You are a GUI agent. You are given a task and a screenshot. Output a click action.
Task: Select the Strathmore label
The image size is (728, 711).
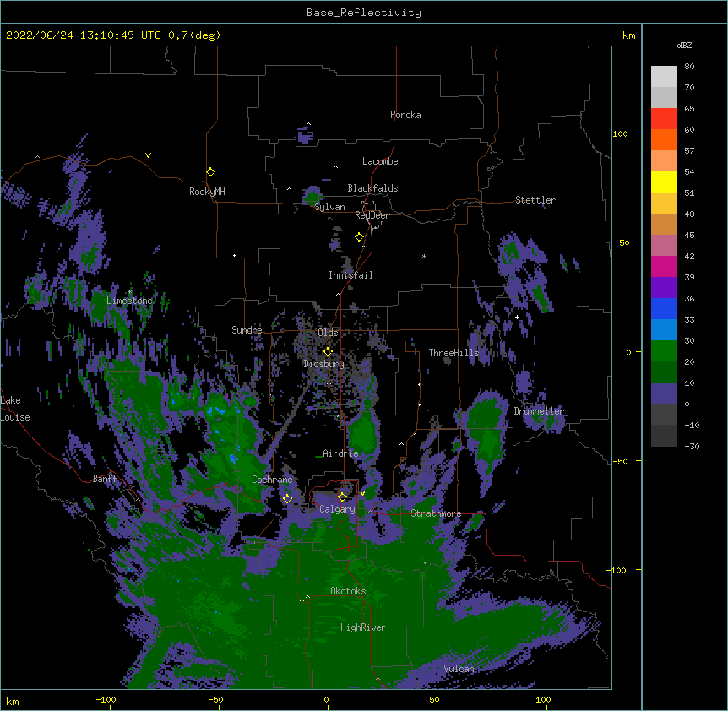[436, 513]
